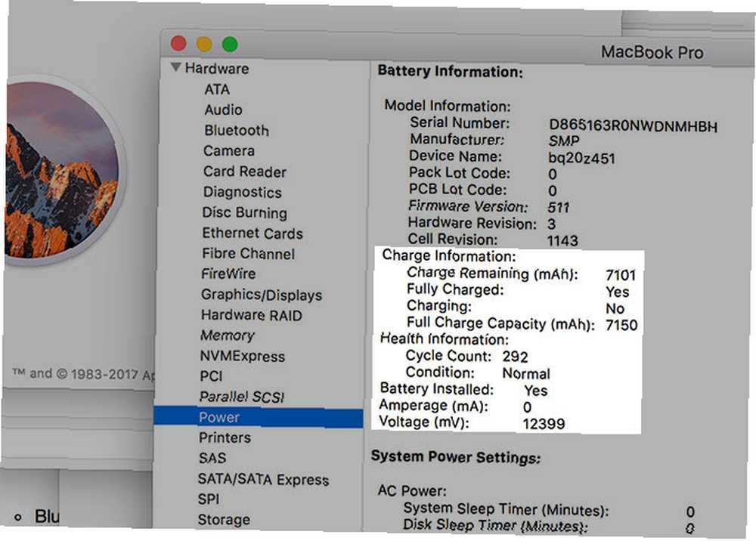Screen dimensions: 756x541
Task: Click Disk Sleep Timer (Minutes) label
Action: pos(495,525)
